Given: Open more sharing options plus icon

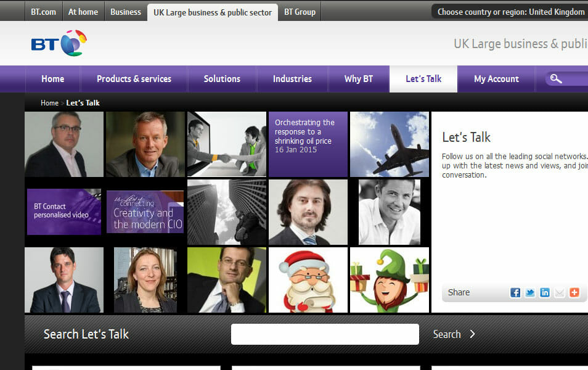Looking at the screenshot, I should tap(574, 293).
